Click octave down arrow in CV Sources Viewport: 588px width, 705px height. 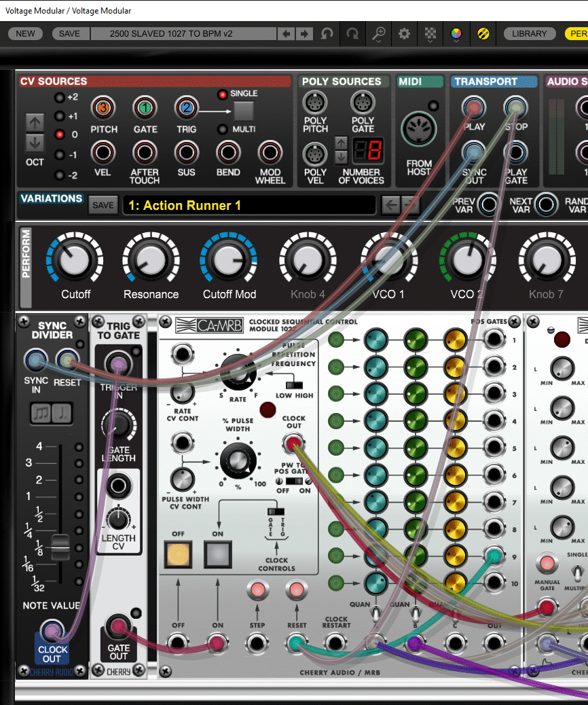35,142
